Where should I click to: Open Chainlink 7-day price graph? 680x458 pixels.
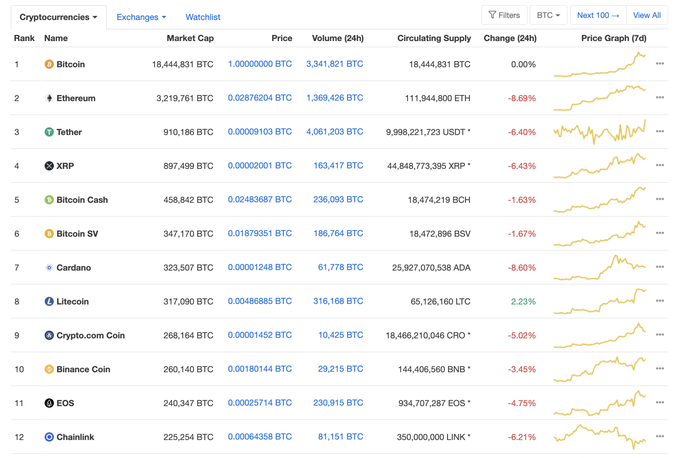click(x=600, y=437)
